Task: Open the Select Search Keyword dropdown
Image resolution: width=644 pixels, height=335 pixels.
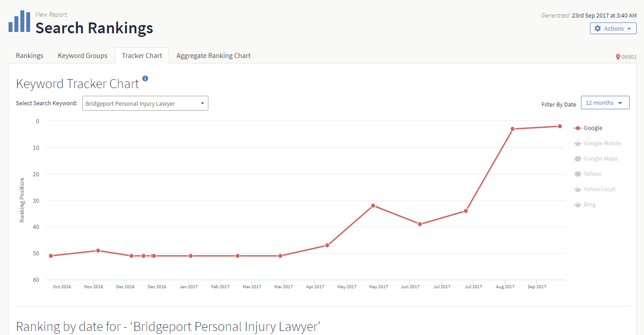Action: pos(145,103)
